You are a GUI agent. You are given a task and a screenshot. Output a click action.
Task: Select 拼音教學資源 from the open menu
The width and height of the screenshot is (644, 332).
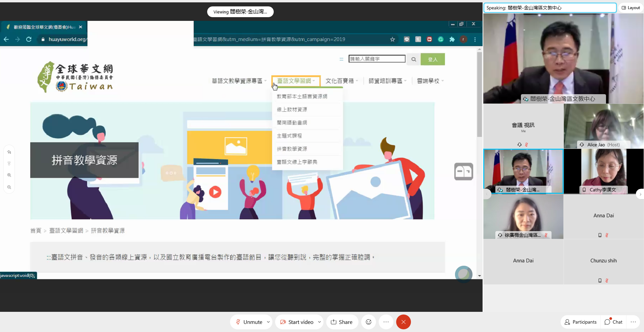292,149
